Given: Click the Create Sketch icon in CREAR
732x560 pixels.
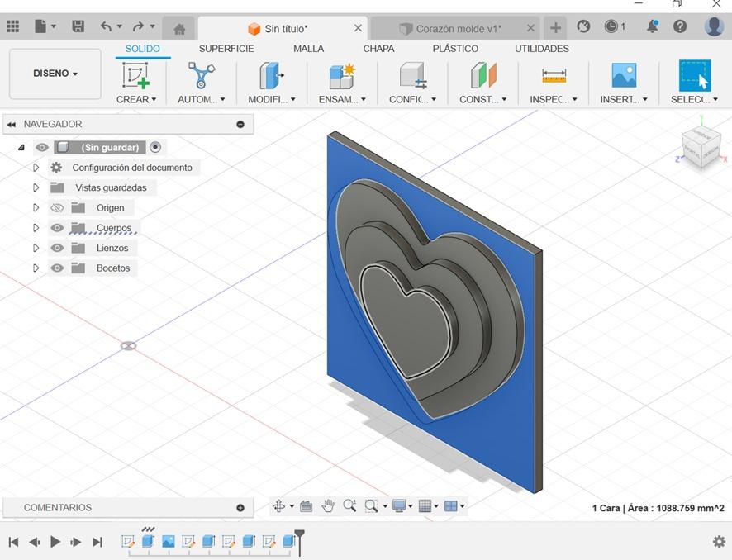Looking at the screenshot, I should 135,75.
